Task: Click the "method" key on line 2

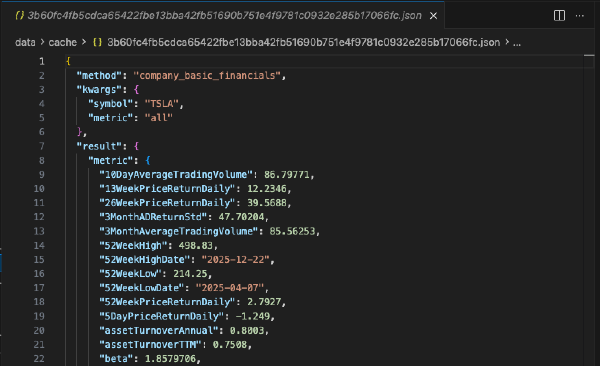Action: (99, 75)
